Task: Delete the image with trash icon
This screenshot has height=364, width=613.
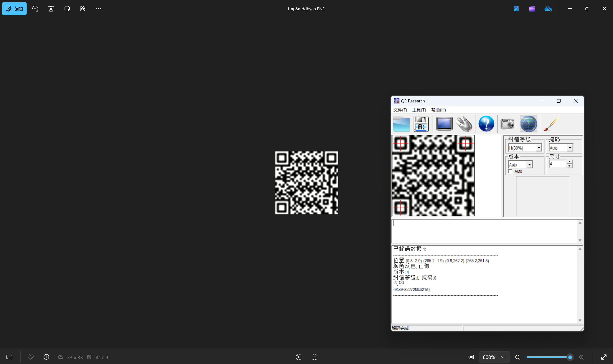Action: (x=51, y=9)
